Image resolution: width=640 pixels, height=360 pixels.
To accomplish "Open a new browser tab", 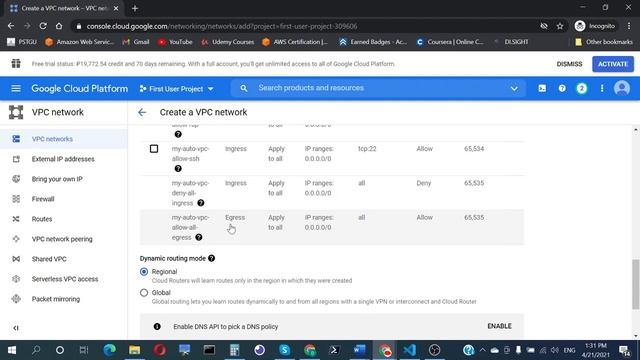I will [x=135, y=8].
